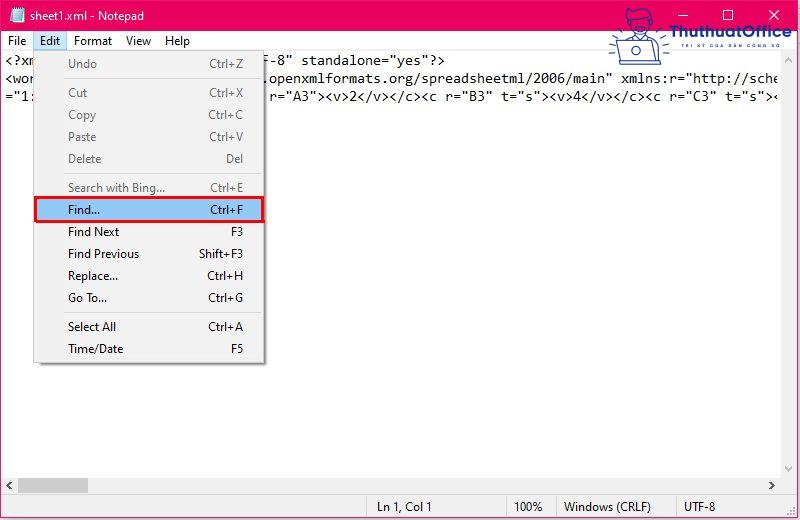Viewport: 800px width, 520px height.
Task: Click Search with Bing... menu entry
Action: pyautogui.click(x=149, y=188)
